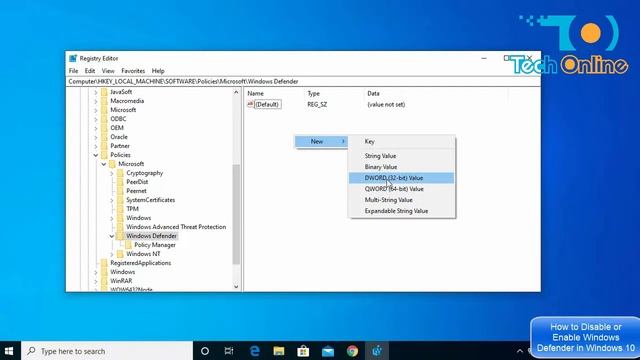Open Task View on the taskbar
The width and height of the screenshot is (640, 360).
coord(229,351)
